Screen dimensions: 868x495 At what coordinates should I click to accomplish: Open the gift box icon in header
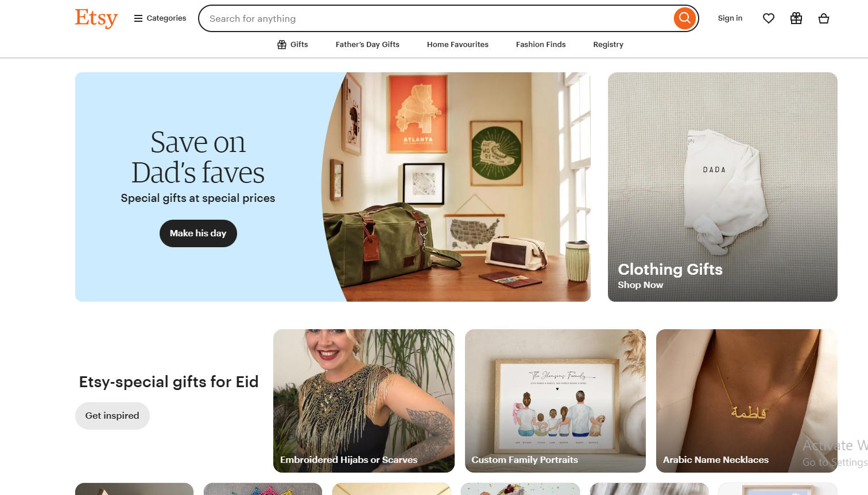pyautogui.click(x=796, y=18)
